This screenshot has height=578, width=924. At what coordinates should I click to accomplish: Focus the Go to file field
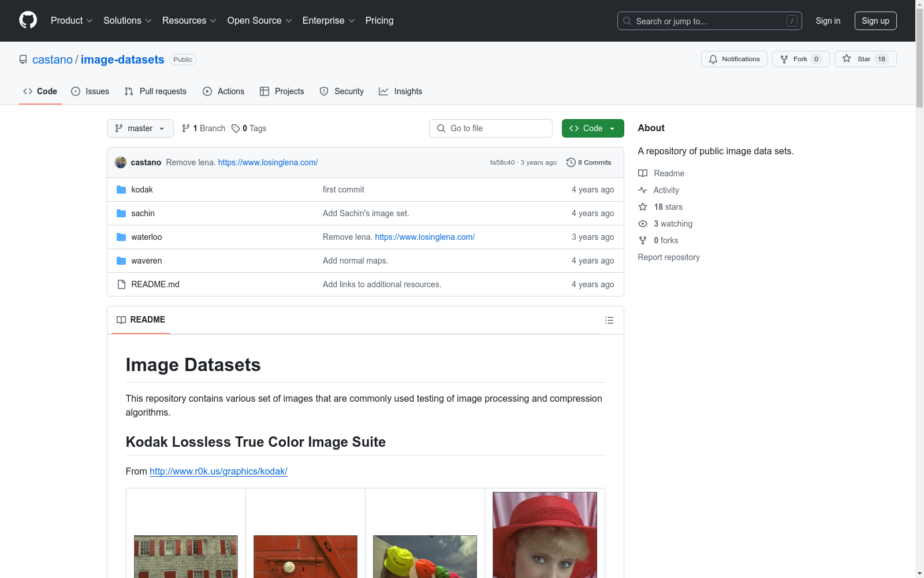click(x=491, y=128)
